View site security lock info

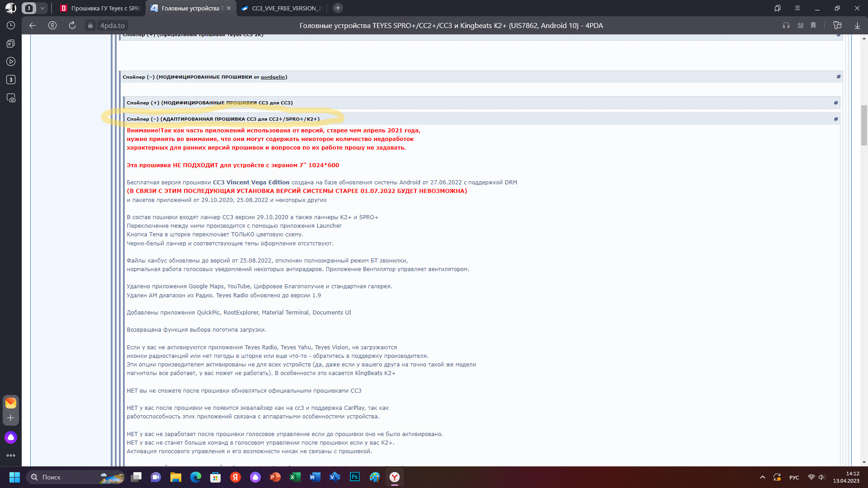pyautogui.click(x=90, y=26)
